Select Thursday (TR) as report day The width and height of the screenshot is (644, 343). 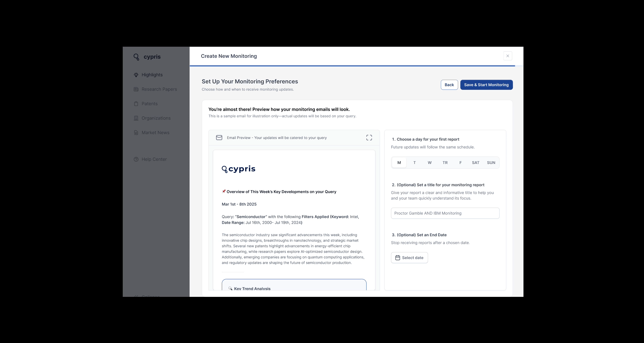click(445, 163)
